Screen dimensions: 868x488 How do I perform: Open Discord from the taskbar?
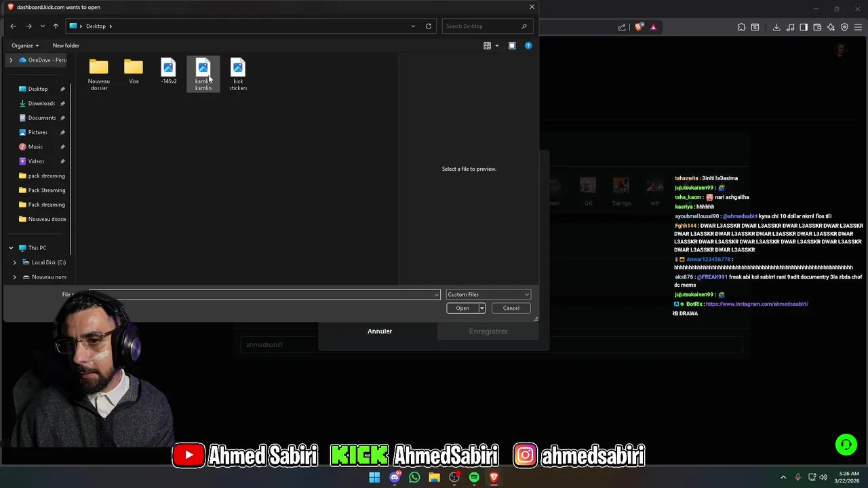pos(395,477)
